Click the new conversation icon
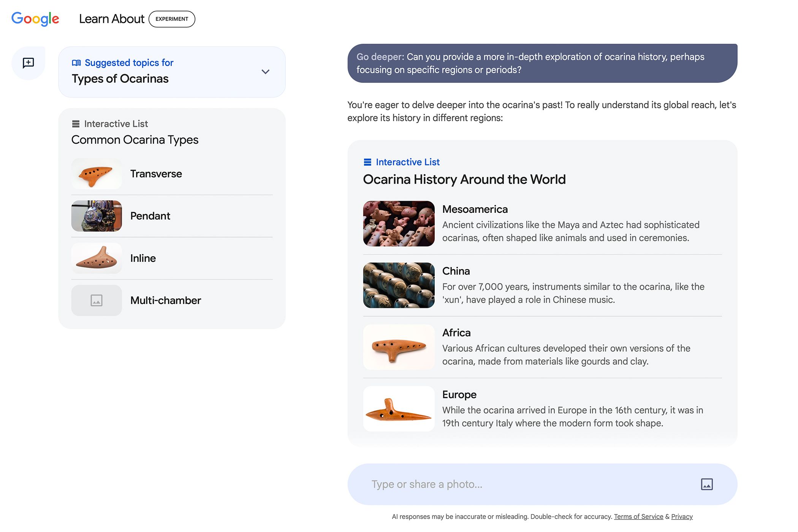 tap(28, 62)
